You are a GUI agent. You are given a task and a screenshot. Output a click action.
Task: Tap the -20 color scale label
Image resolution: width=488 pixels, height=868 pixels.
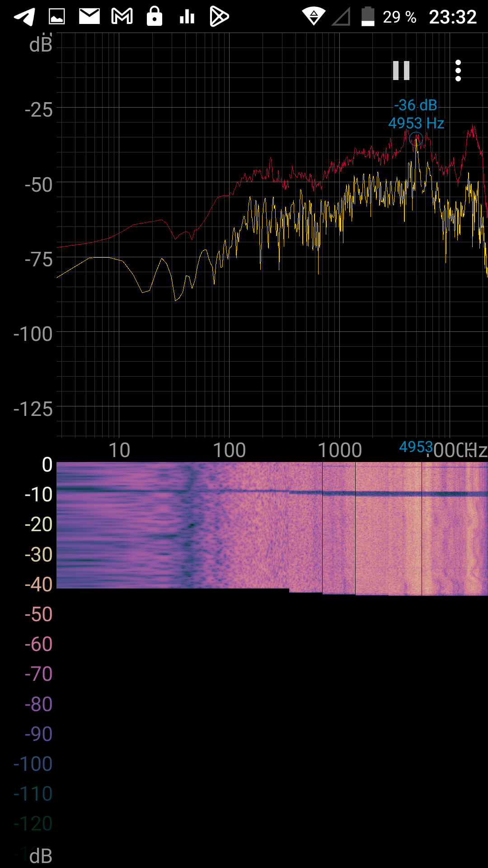[39, 524]
